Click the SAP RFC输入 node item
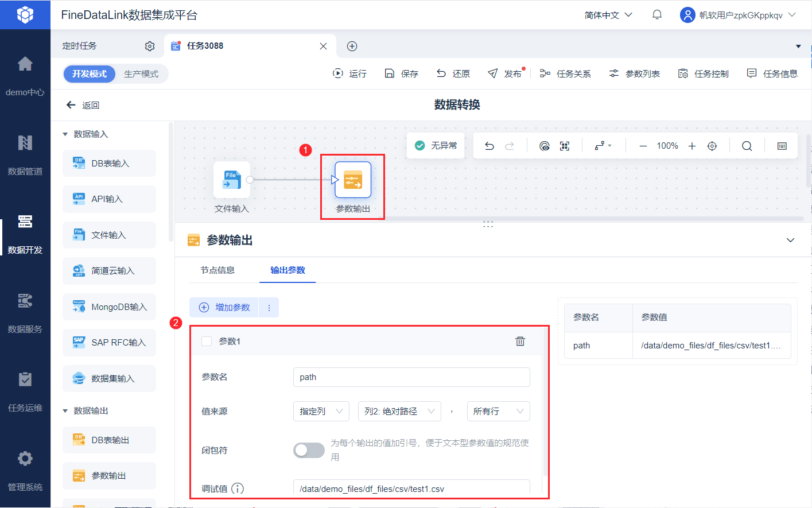 (x=109, y=343)
